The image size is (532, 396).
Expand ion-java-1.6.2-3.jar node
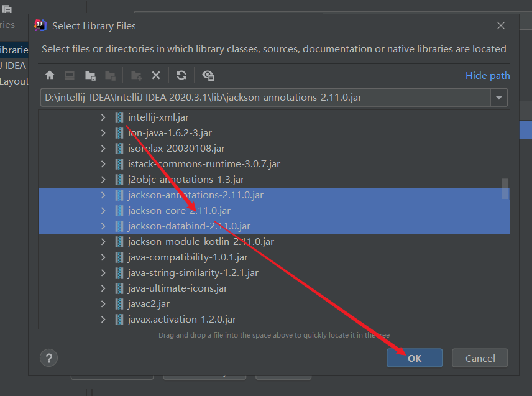point(103,133)
